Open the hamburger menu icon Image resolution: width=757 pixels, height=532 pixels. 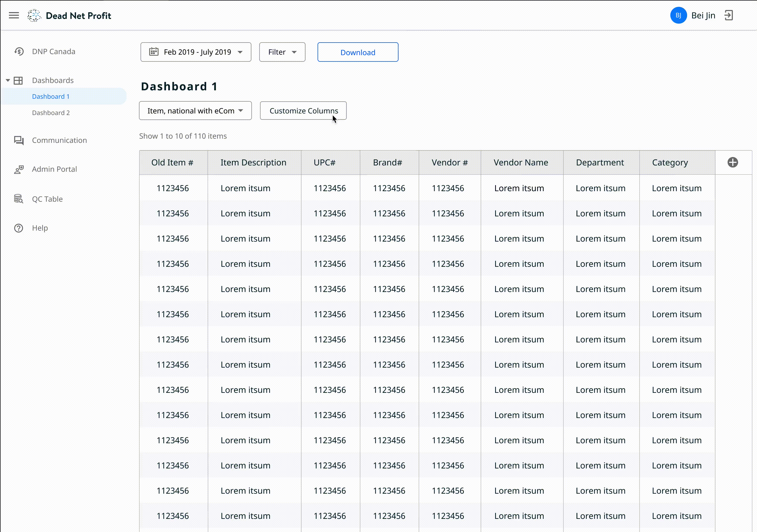tap(14, 15)
